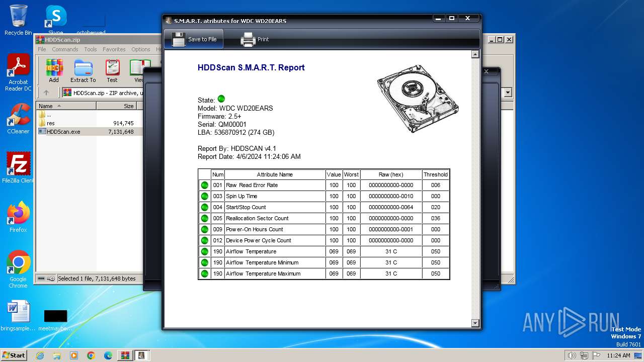Expand the WinRAR address bar dropdown
Image resolution: width=644 pixels, height=362 pixels.
click(508, 93)
